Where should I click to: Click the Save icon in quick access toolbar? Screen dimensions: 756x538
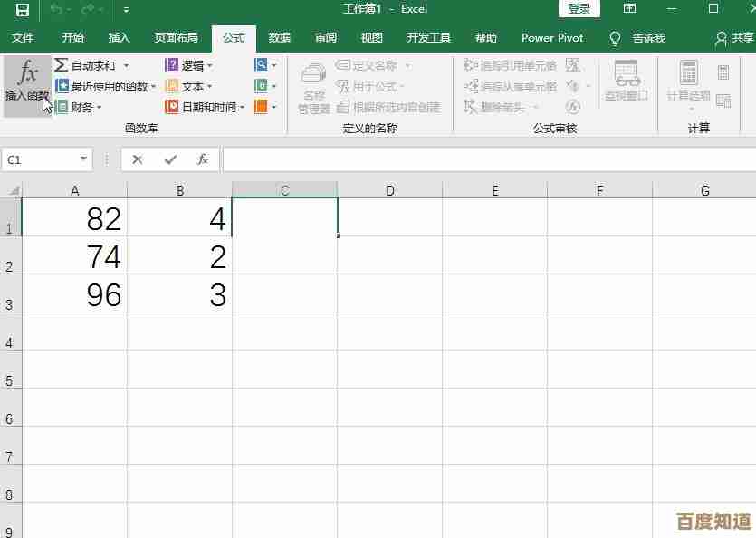pos(21,11)
